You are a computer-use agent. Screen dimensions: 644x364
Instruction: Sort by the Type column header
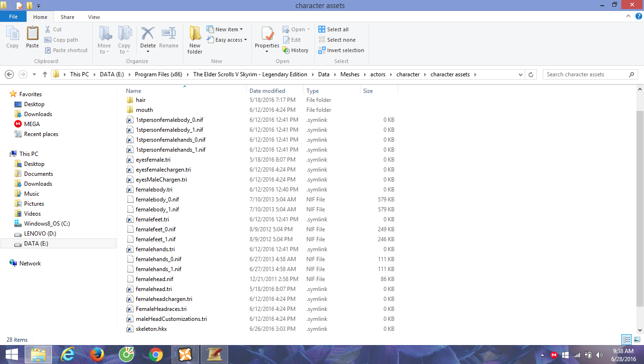(331, 91)
